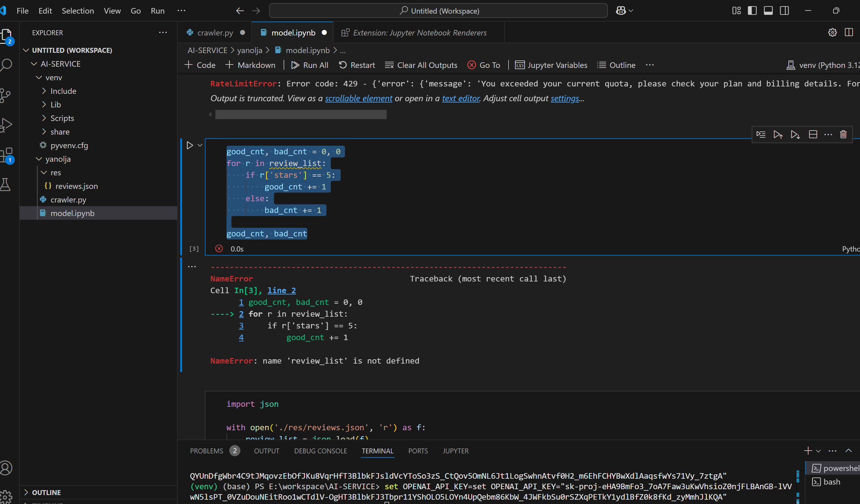
Task: Toggle secondary side bar layout icon
Action: pos(784,10)
